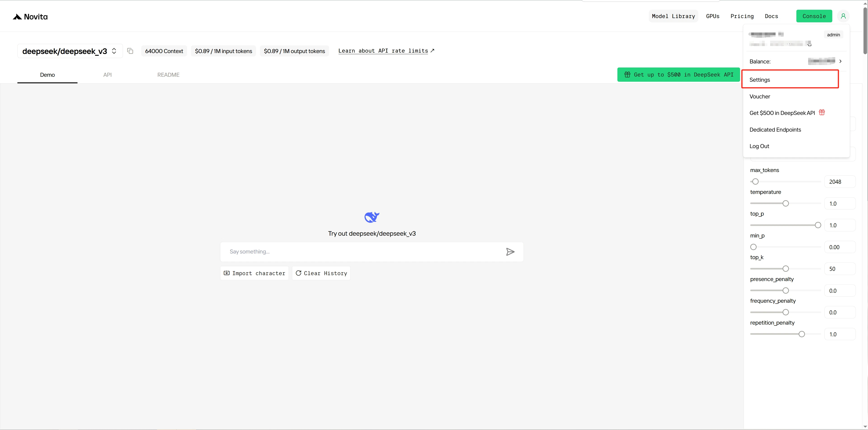Click the frequency_penalty slider handle
This screenshot has width=868, height=430.
pos(786,312)
